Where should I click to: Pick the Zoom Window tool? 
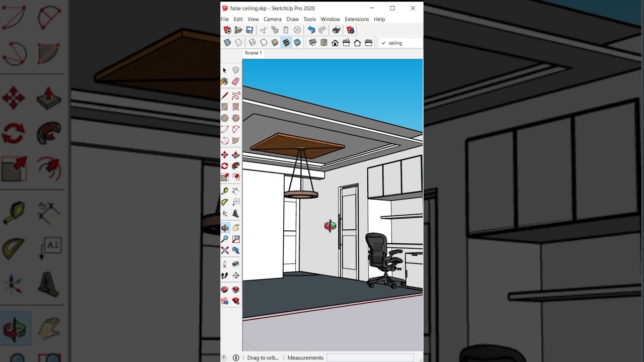click(x=235, y=239)
